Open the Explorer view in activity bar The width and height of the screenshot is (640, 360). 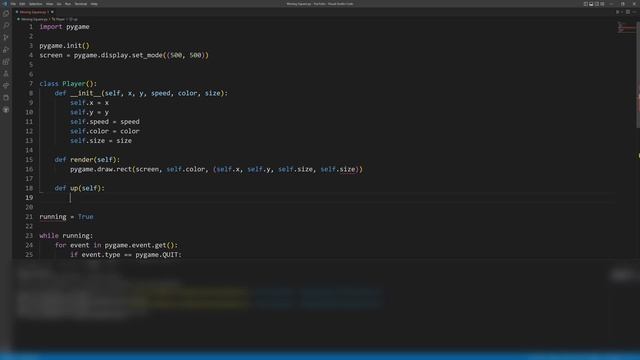[x=6, y=14]
